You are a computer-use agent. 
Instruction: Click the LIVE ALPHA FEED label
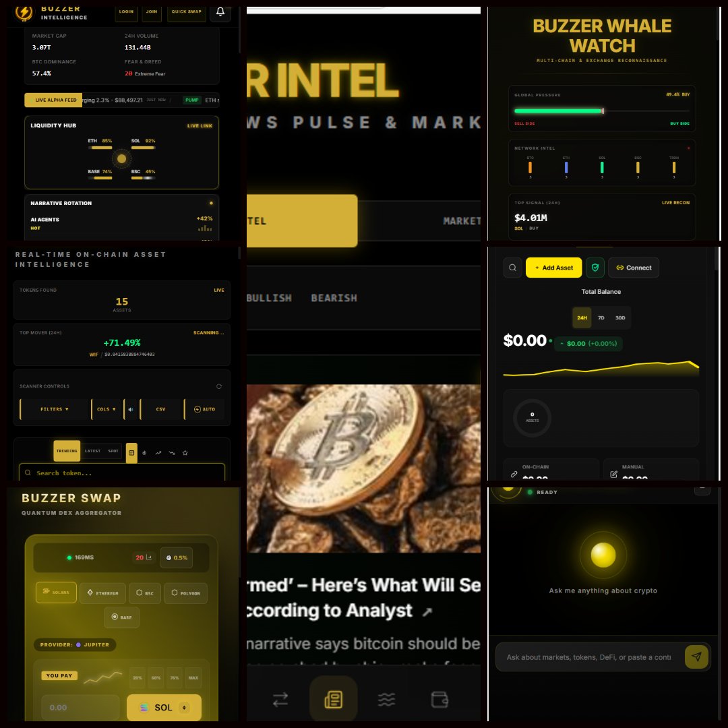pyautogui.click(x=53, y=100)
